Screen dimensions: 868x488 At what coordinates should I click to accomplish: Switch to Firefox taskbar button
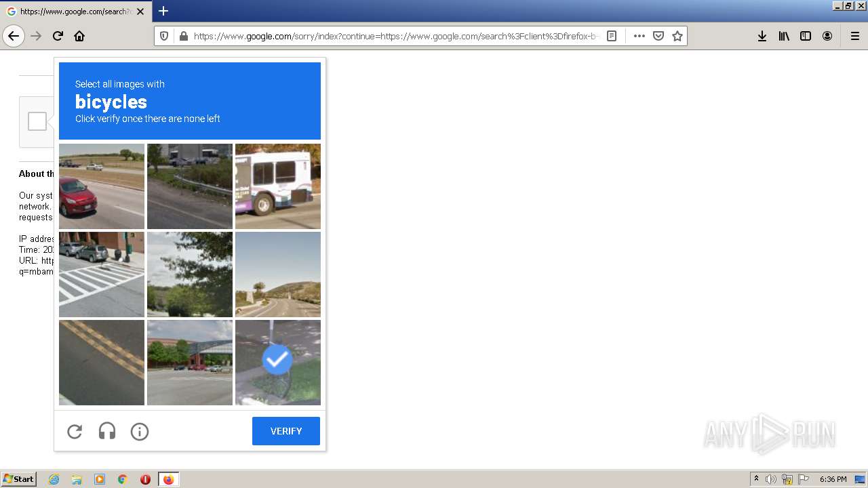coord(168,479)
